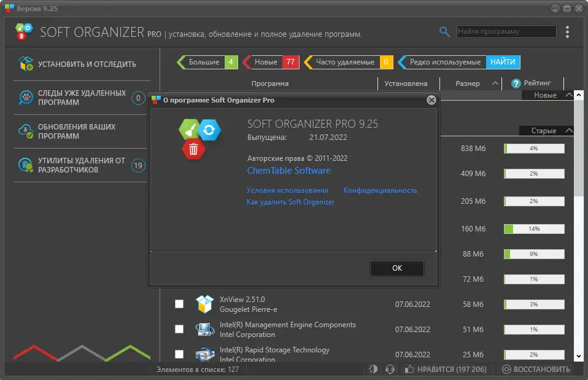The height and width of the screenshot is (380, 588).
Task: Tick the checkbox for XnView 2.51.0
Action: pos(179,304)
